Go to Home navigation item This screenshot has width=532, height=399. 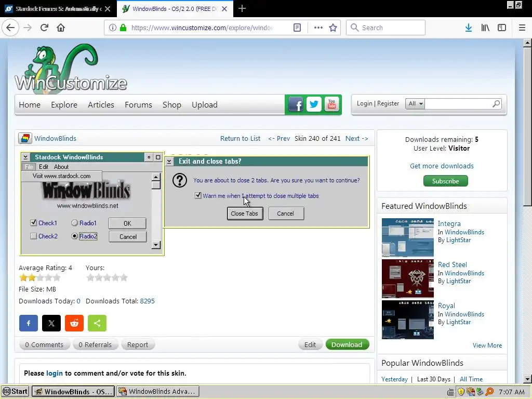point(30,105)
